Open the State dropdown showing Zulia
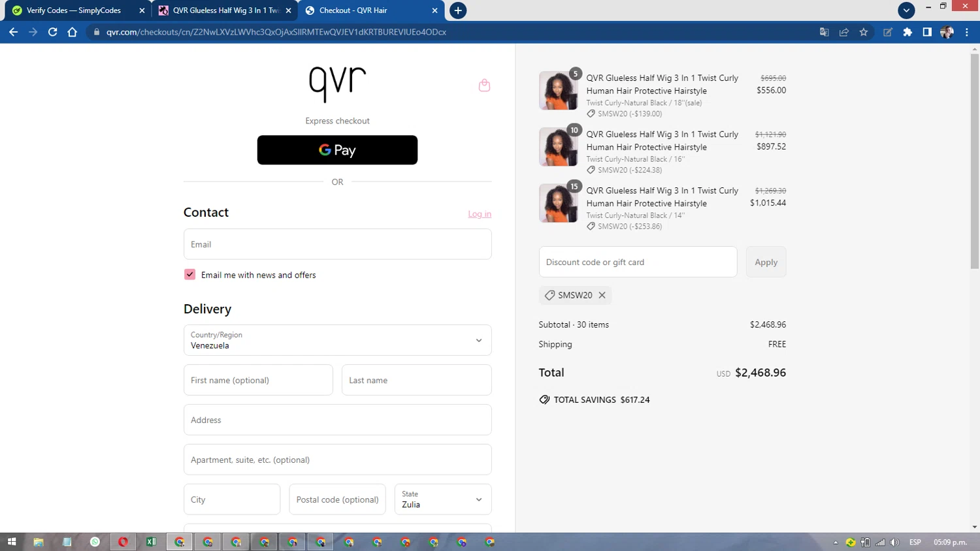The height and width of the screenshot is (551, 980). (443, 499)
